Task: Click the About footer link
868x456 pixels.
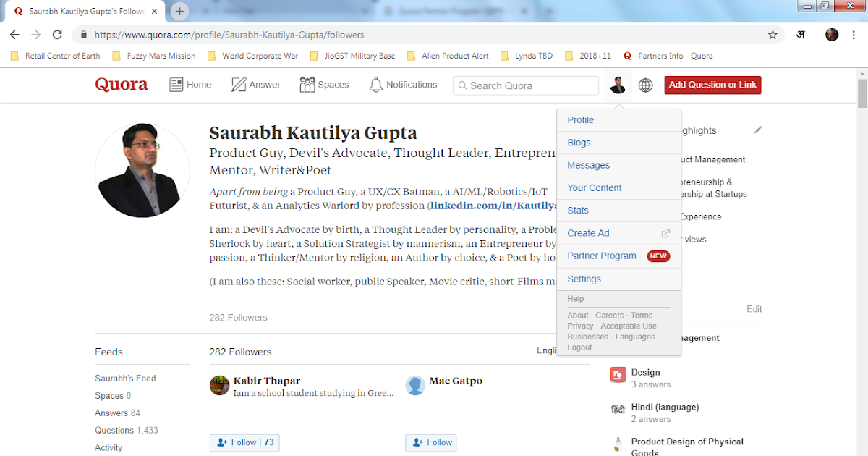Action: 578,316
